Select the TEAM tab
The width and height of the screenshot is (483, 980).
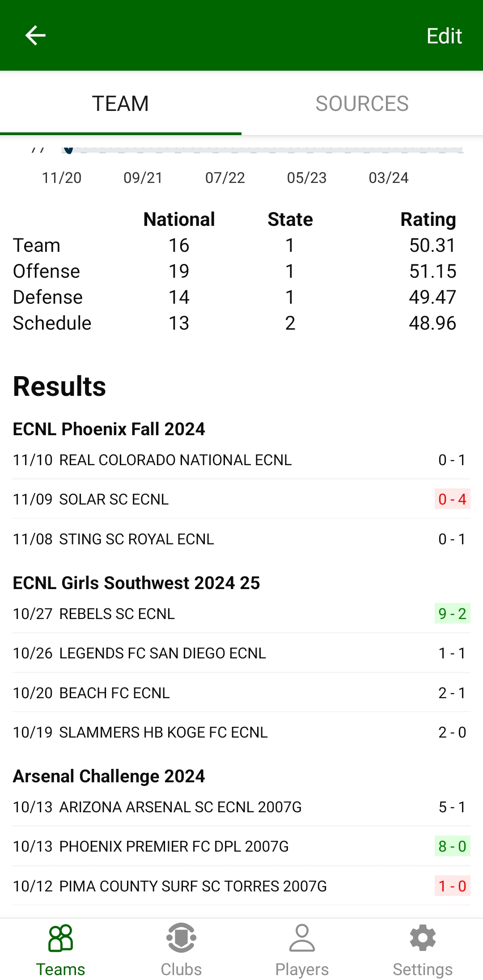(120, 104)
